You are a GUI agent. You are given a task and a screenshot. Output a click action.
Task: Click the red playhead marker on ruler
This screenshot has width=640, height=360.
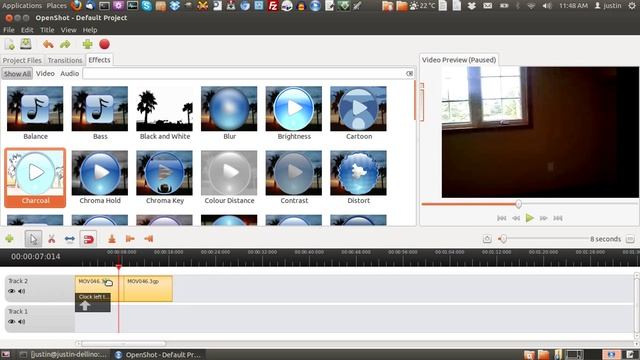[x=119, y=267]
